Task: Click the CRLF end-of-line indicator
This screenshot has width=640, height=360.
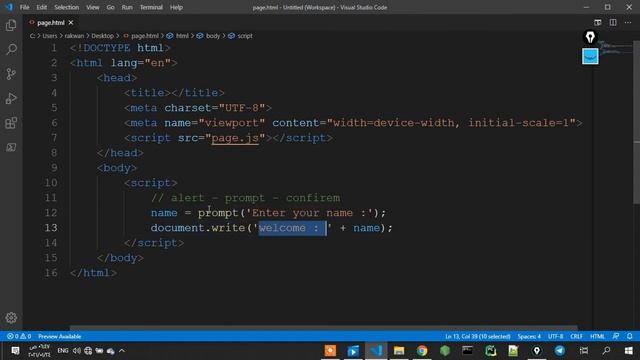Action: pos(576,336)
